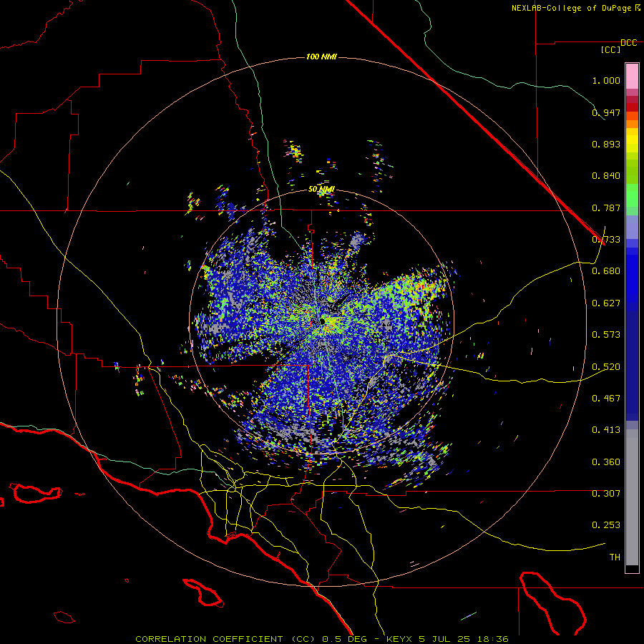Click the NEXLAB-College of DuPage header text

coord(571,8)
